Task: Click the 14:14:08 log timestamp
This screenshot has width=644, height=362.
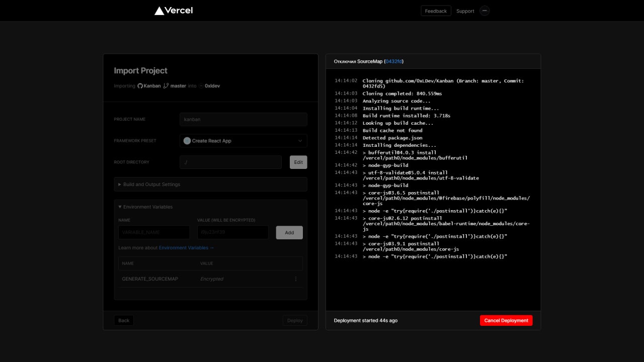Action: (346, 116)
